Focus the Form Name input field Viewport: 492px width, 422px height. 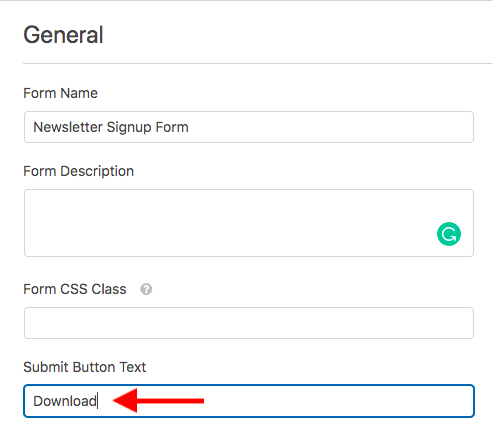(249, 127)
